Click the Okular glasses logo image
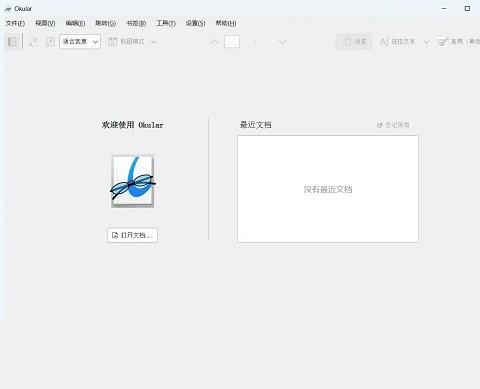This screenshot has height=389, width=480. click(x=133, y=182)
